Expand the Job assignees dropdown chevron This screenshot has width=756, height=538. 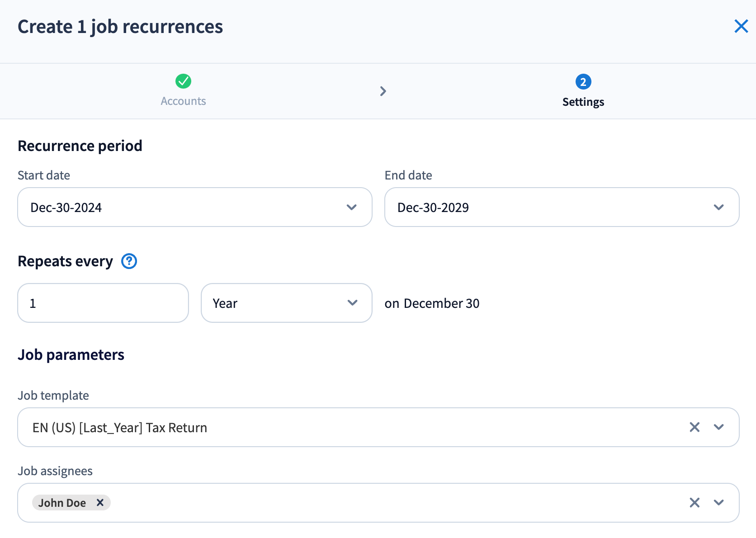point(718,503)
